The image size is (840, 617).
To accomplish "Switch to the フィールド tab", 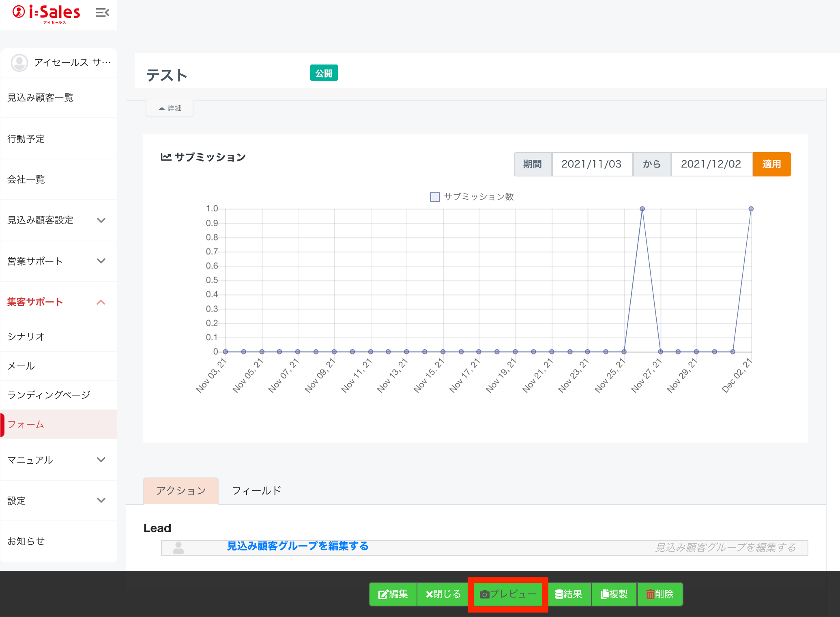I will pyautogui.click(x=256, y=491).
